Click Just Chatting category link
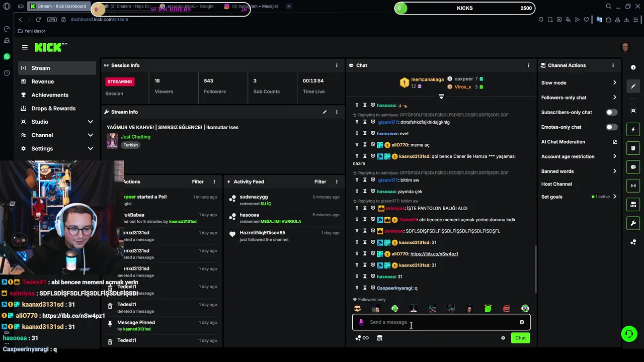 click(135, 137)
